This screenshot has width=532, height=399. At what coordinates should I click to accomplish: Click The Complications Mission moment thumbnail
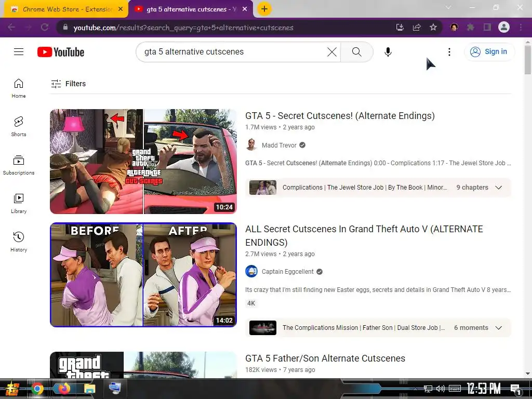click(262, 328)
